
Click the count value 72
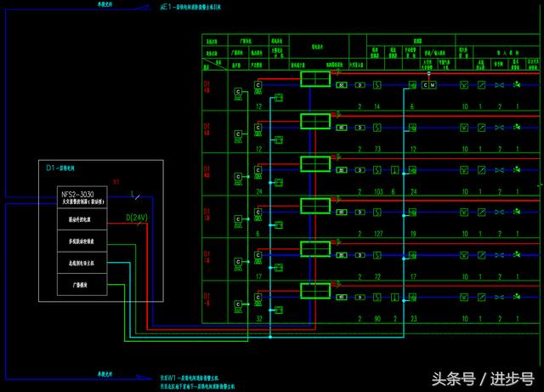(x=377, y=276)
